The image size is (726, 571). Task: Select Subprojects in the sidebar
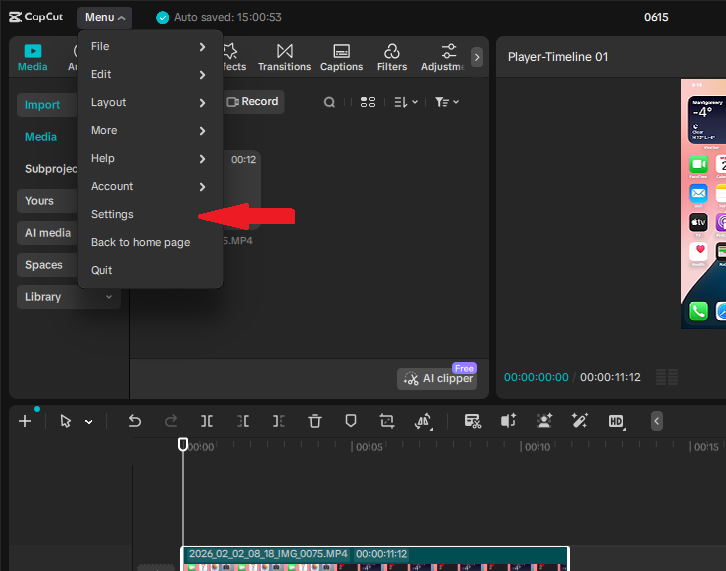(x=51, y=169)
